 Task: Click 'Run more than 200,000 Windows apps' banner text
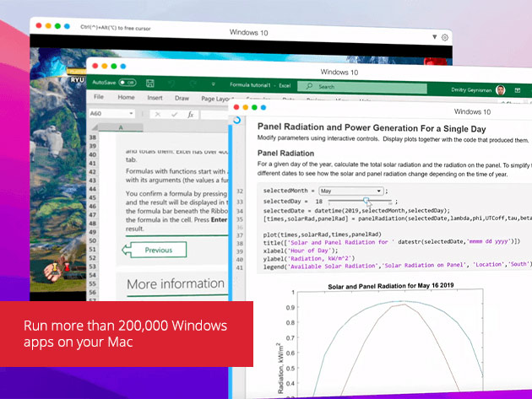click(x=125, y=333)
